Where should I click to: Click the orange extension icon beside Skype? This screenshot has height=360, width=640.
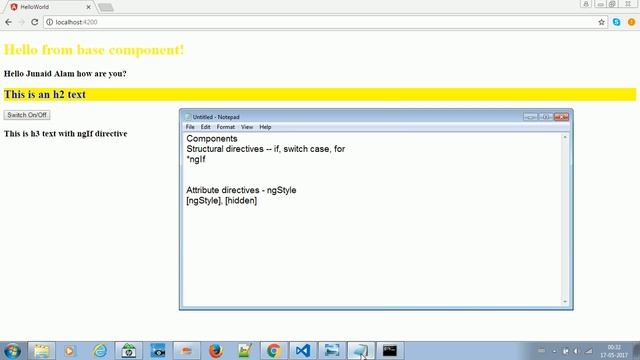tap(631, 22)
